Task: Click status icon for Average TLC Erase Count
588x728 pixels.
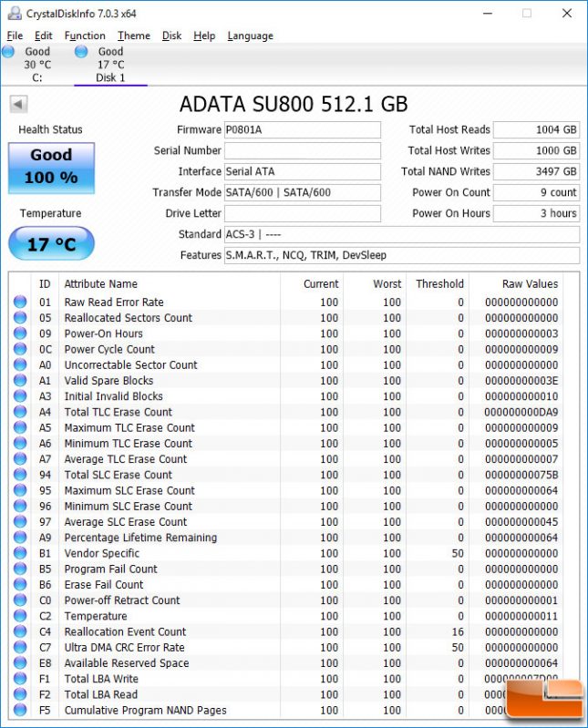Action: [x=20, y=458]
